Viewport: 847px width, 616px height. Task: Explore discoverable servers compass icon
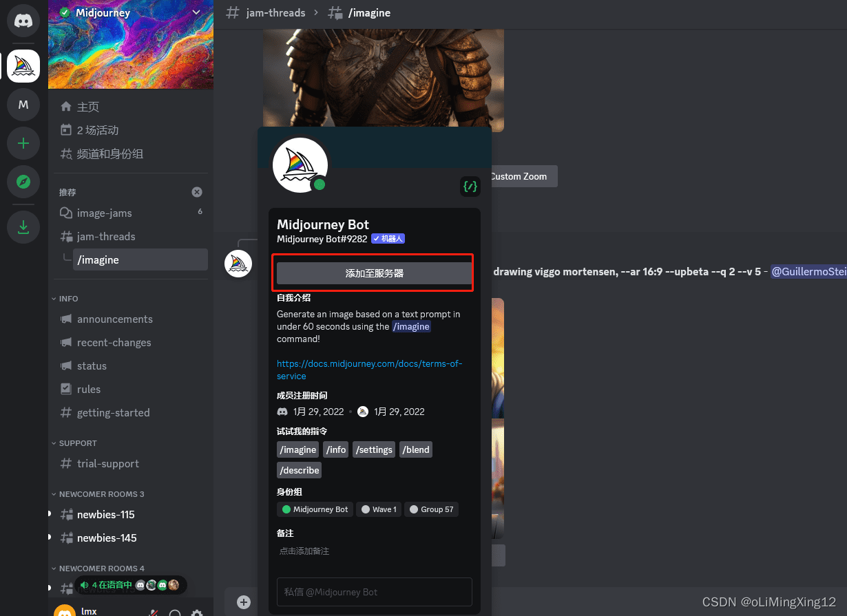[23, 182]
